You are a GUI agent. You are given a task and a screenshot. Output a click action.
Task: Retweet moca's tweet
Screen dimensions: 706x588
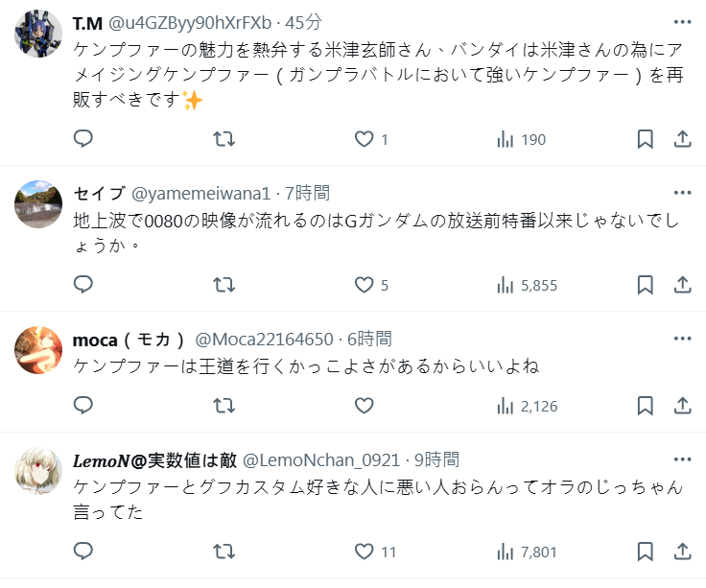pyautogui.click(x=224, y=406)
